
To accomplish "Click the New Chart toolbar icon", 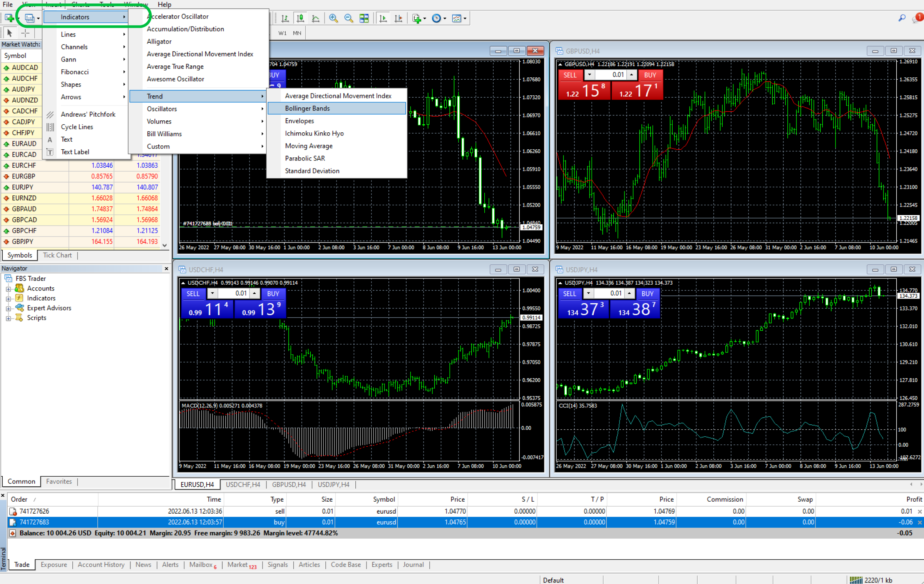I will pos(10,18).
